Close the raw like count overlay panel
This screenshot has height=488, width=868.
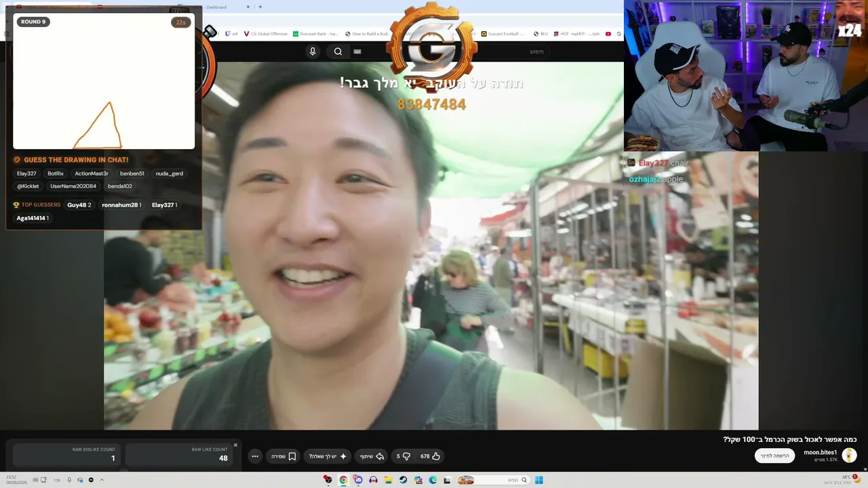point(235,445)
